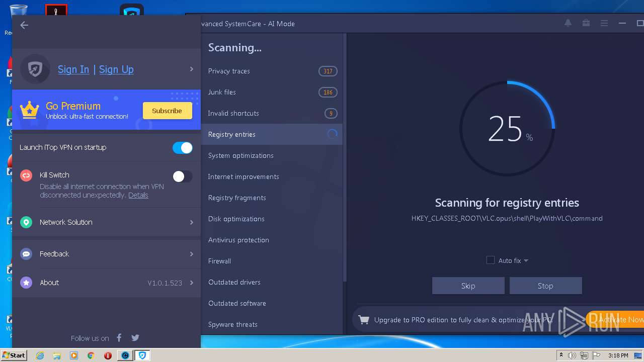The image size is (644, 362).
Task: Open the toolbox briefcase icon in SystemCare
Action: click(586, 23)
